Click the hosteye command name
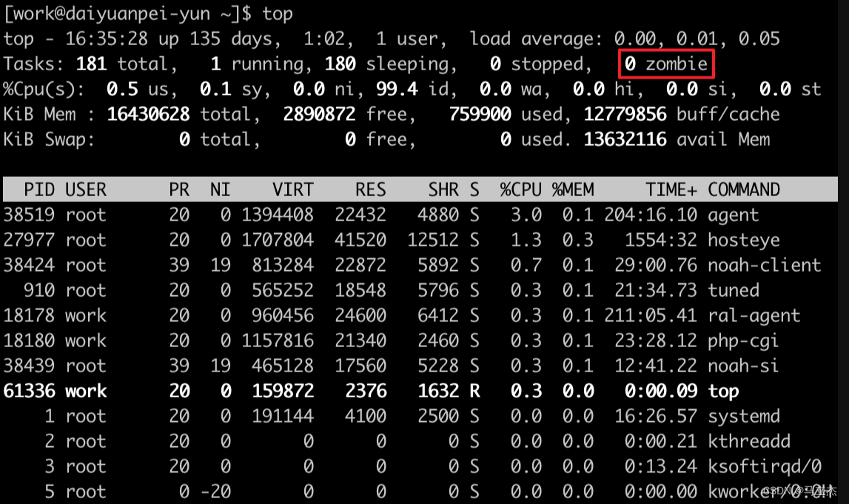849x504 pixels. (x=744, y=240)
